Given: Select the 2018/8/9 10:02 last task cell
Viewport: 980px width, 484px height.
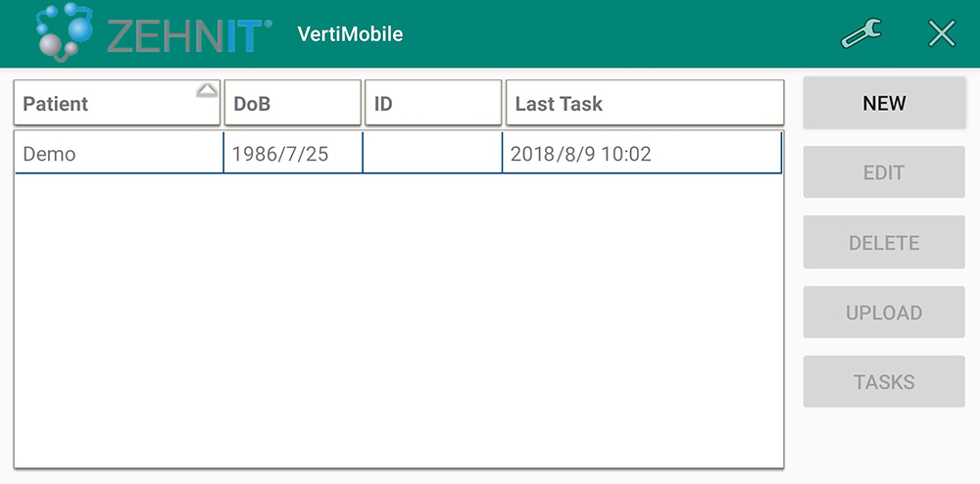Looking at the screenshot, I should [642, 154].
